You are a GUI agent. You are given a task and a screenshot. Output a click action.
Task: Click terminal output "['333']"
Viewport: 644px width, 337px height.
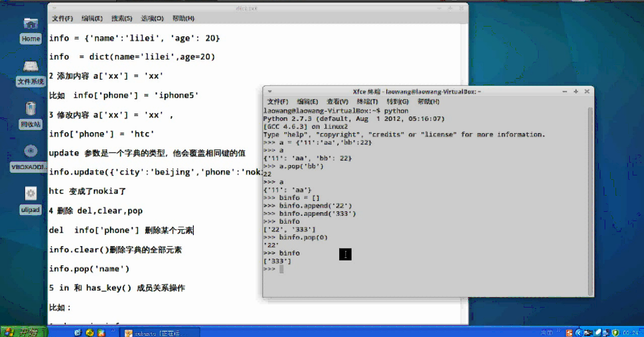click(x=277, y=261)
